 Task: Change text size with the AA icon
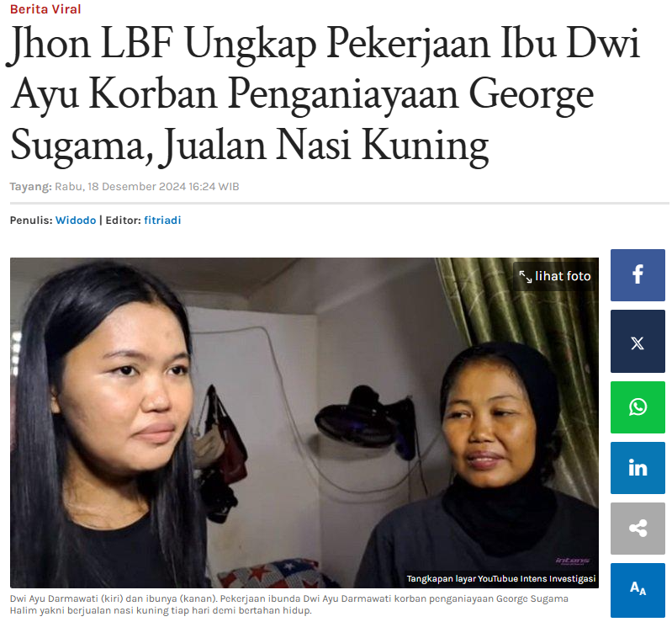[638, 590]
